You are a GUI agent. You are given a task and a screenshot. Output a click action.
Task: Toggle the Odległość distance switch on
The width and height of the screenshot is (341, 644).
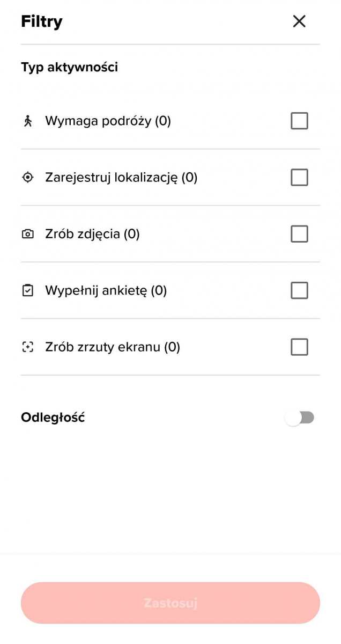pyautogui.click(x=300, y=417)
